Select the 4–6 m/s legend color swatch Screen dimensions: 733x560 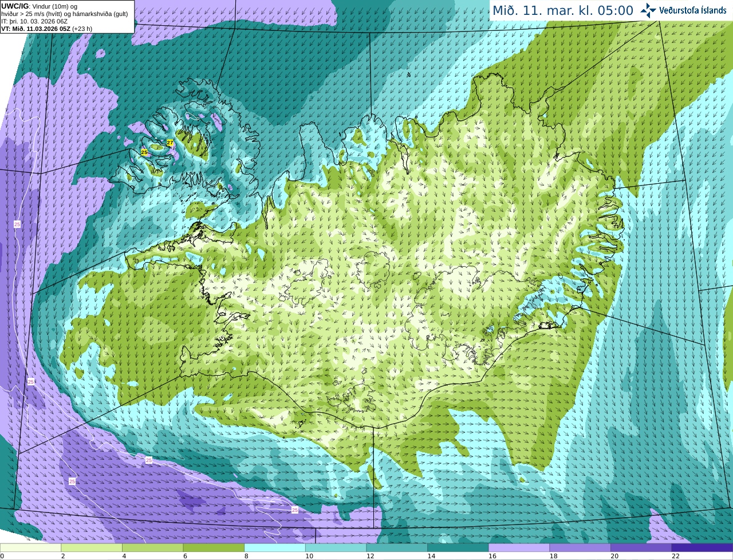click(153, 547)
